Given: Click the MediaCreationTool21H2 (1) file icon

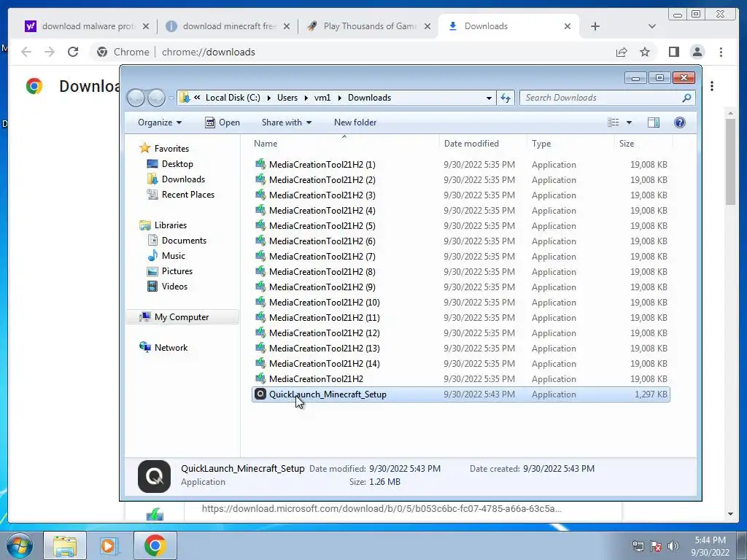Looking at the screenshot, I should (x=260, y=164).
